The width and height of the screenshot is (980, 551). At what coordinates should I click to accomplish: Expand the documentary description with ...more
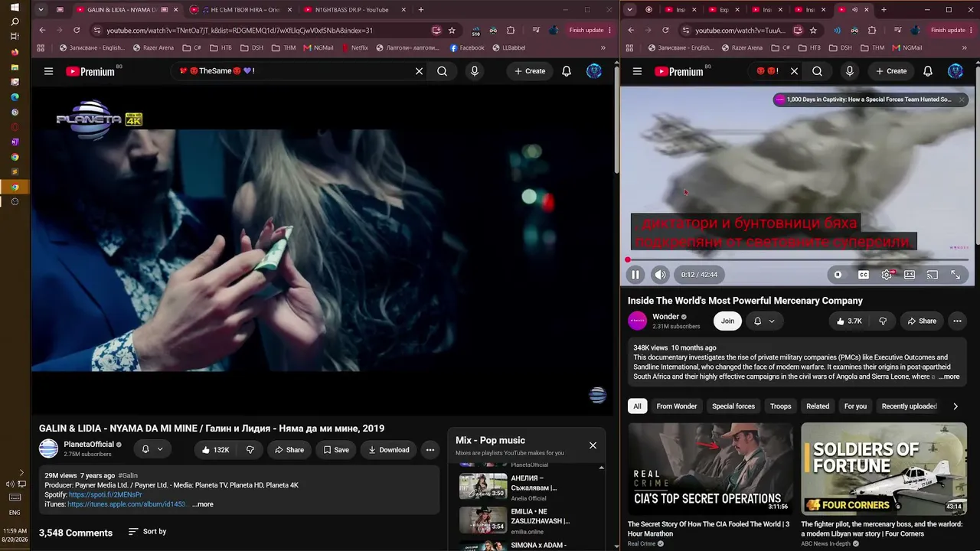[949, 377]
